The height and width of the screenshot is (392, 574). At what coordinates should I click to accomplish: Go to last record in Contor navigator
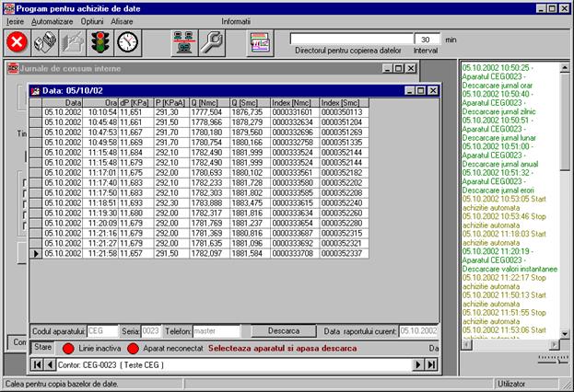tap(431, 364)
